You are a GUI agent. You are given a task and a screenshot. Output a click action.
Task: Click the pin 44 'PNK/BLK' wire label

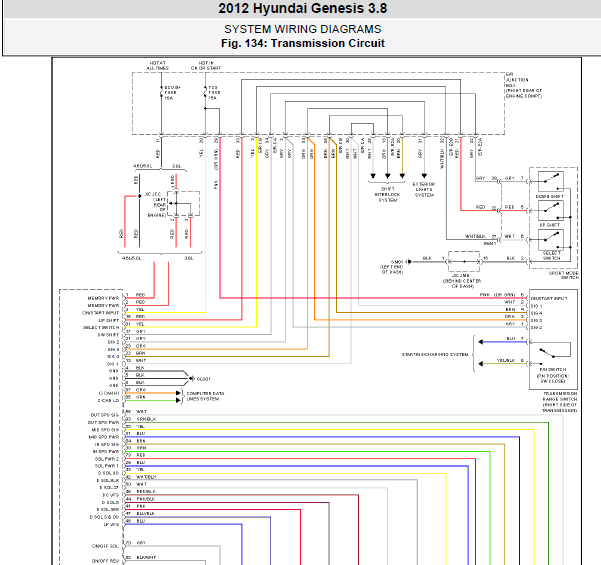pos(146,499)
